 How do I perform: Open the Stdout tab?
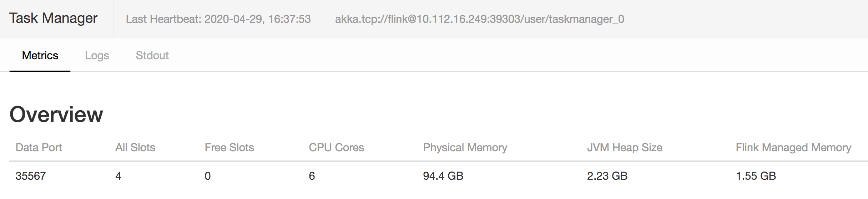[152, 56]
